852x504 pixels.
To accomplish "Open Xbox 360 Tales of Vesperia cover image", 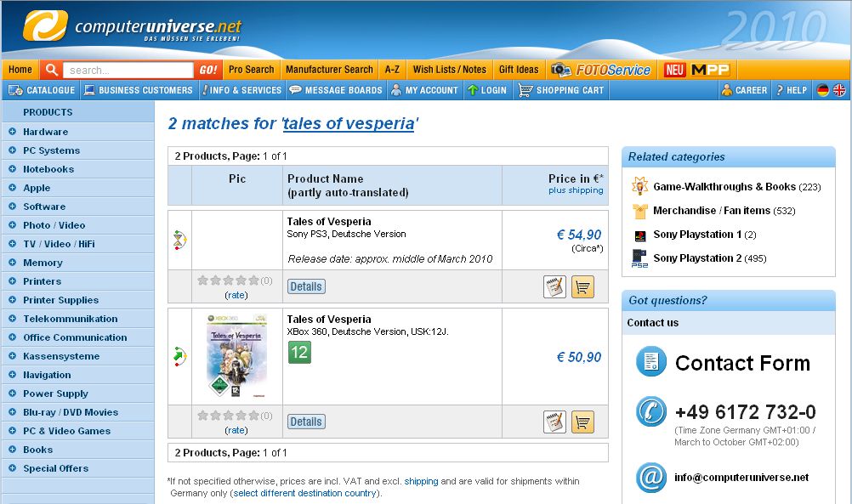I will [x=237, y=356].
